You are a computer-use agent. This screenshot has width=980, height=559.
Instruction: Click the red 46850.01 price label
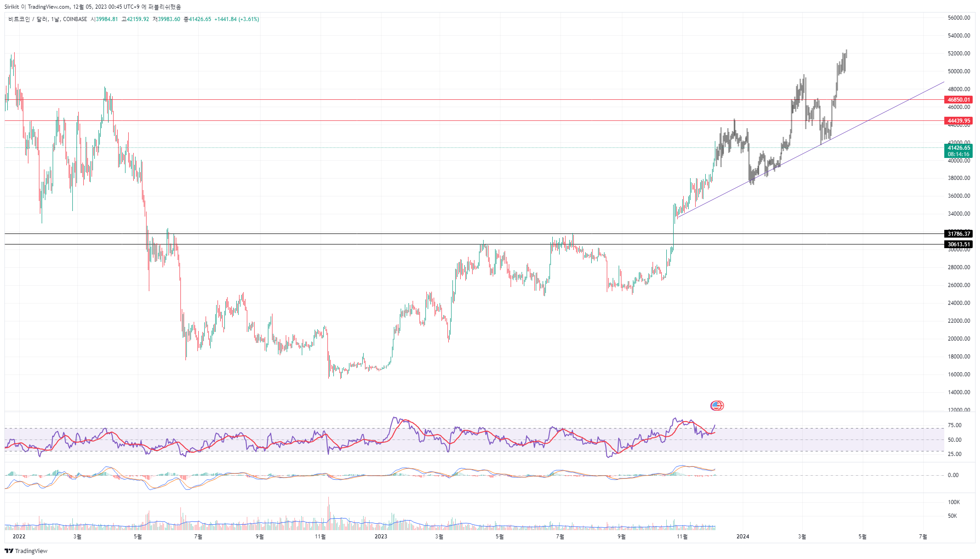pos(958,99)
